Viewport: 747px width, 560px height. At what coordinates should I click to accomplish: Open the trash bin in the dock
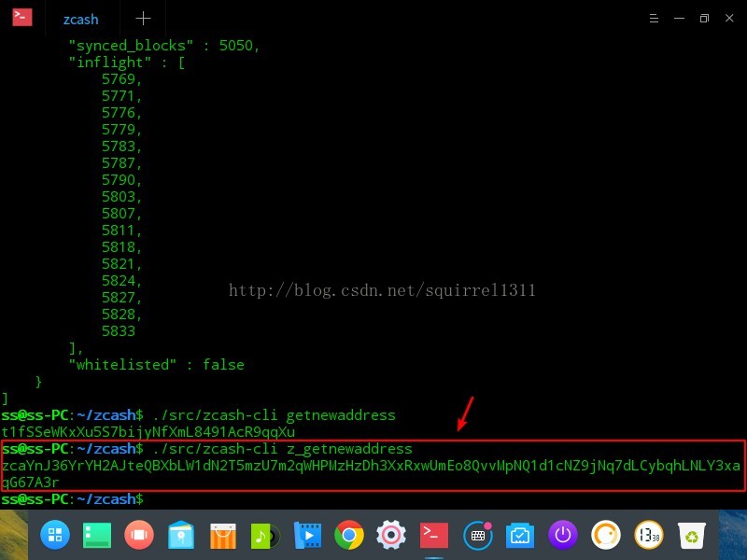[691, 535]
